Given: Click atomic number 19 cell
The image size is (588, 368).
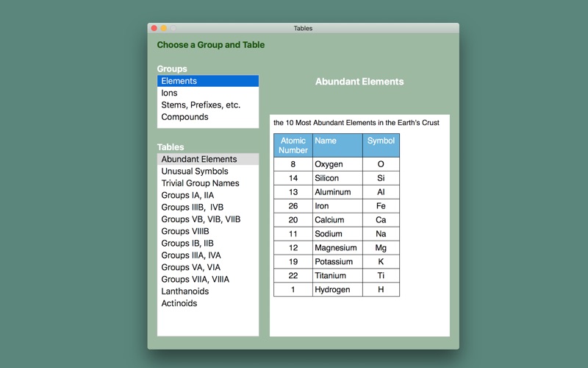Looking at the screenshot, I should coord(293,261).
